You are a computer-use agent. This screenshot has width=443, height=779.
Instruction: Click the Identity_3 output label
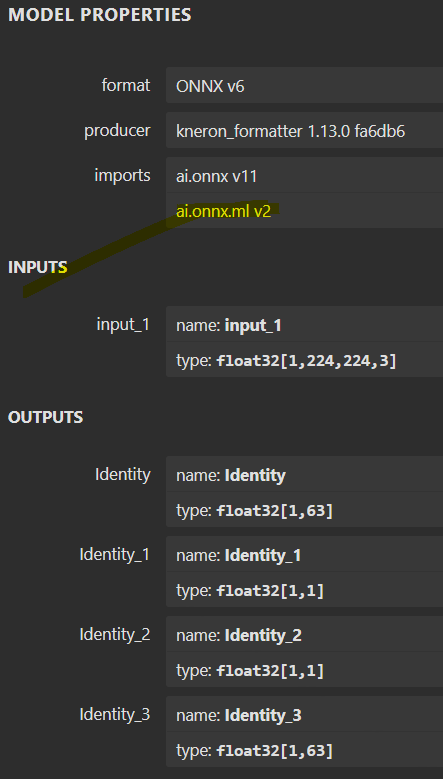[x=115, y=715]
